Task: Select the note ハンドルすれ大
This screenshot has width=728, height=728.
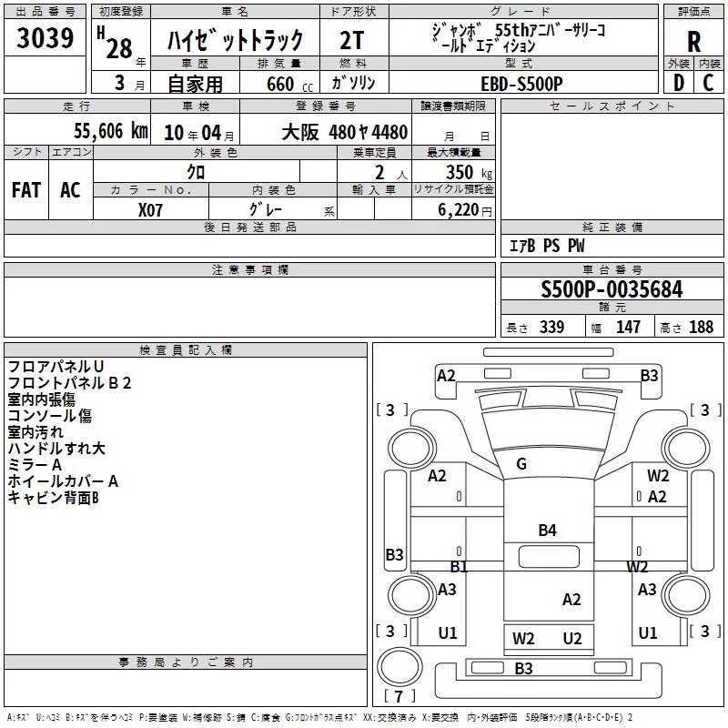Action: 56,448
